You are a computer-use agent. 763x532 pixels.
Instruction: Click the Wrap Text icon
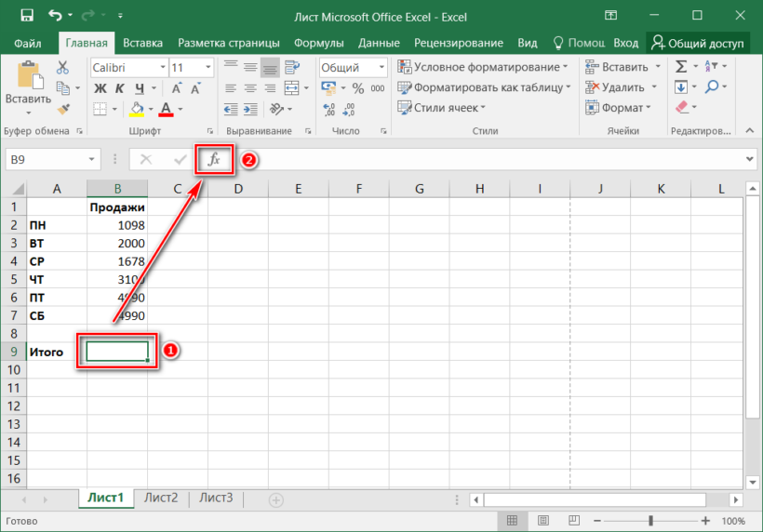pyautogui.click(x=292, y=67)
